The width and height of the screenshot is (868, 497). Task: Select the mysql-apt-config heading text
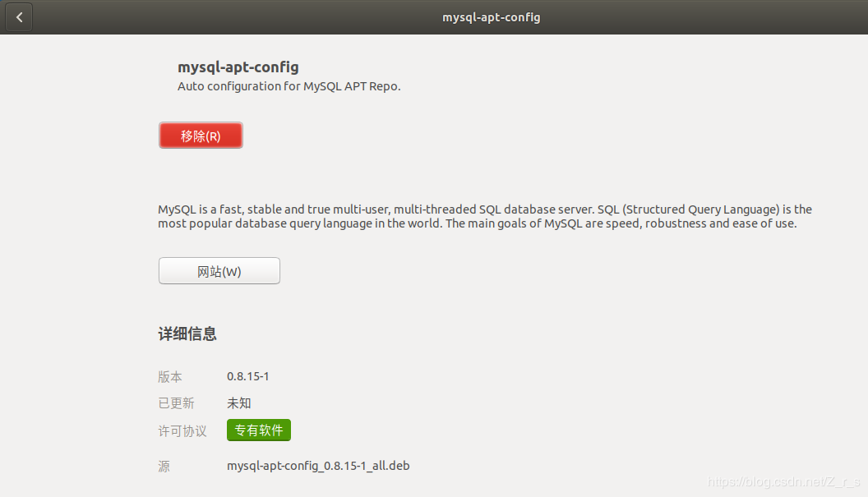pos(238,67)
